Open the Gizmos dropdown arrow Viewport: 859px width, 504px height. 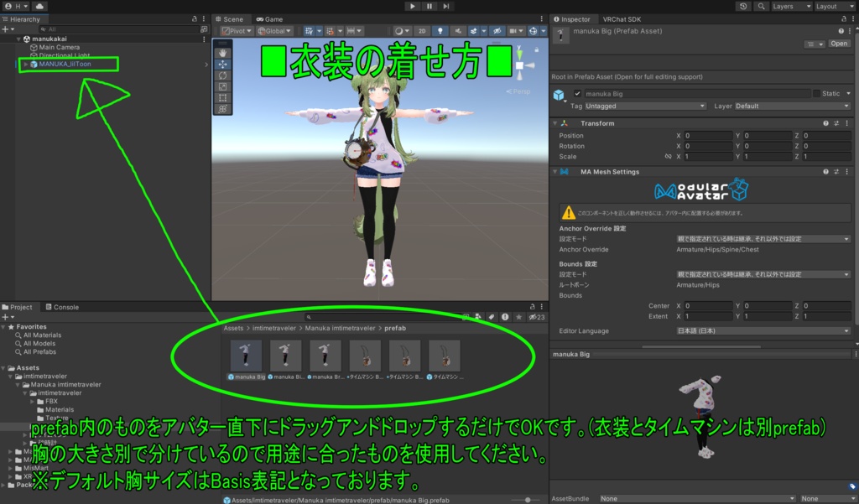(544, 31)
